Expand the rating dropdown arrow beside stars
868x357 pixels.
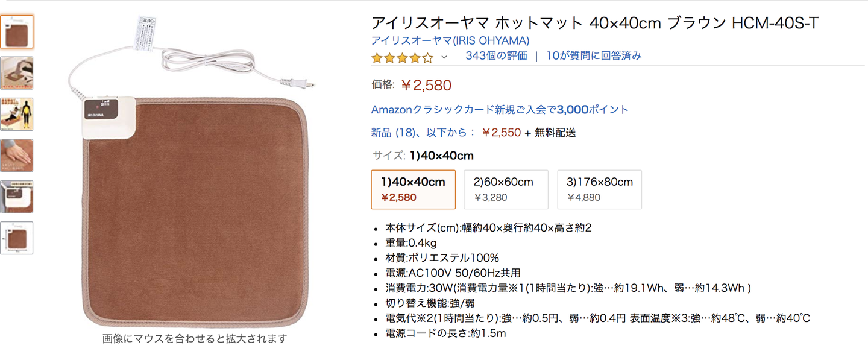pyautogui.click(x=445, y=57)
